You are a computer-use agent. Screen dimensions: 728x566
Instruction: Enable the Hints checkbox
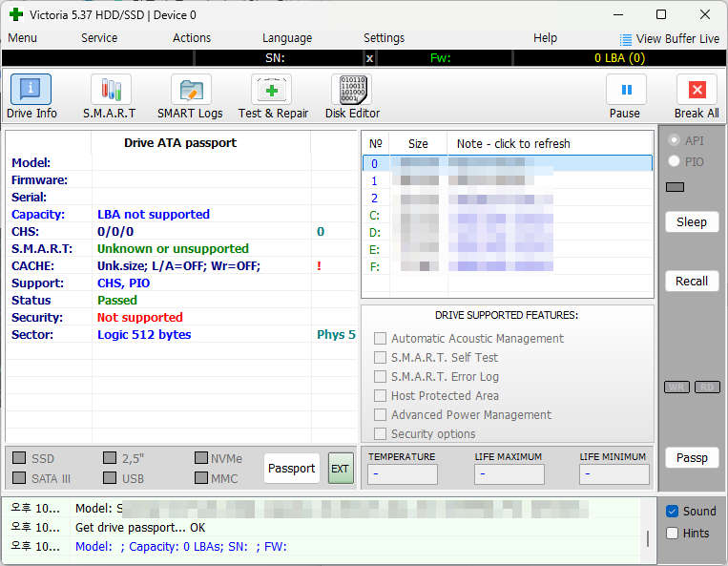click(672, 533)
